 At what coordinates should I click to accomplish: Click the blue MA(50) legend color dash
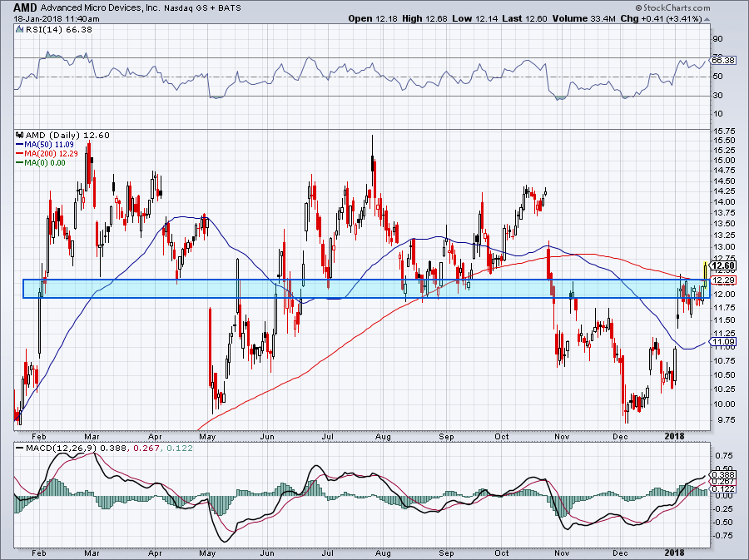(20, 144)
